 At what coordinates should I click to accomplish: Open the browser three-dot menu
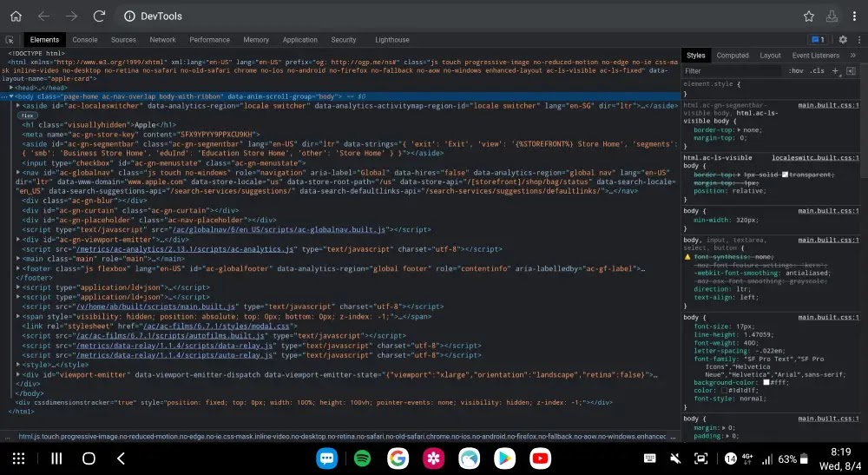(854, 16)
